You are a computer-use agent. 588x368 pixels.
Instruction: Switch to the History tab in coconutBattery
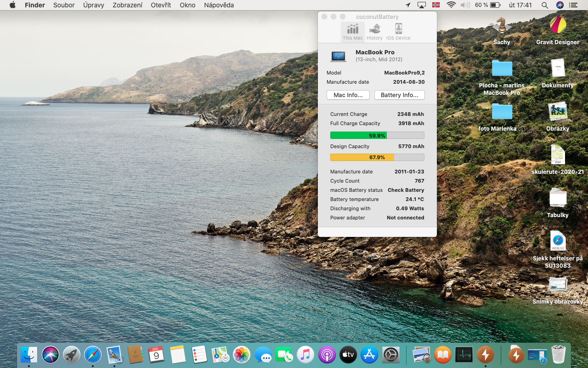tap(374, 32)
